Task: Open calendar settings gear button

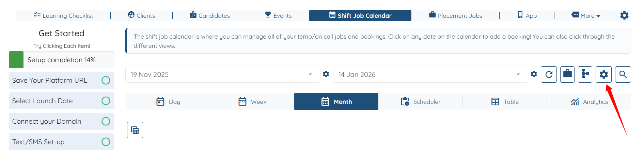Action: point(603,74)
